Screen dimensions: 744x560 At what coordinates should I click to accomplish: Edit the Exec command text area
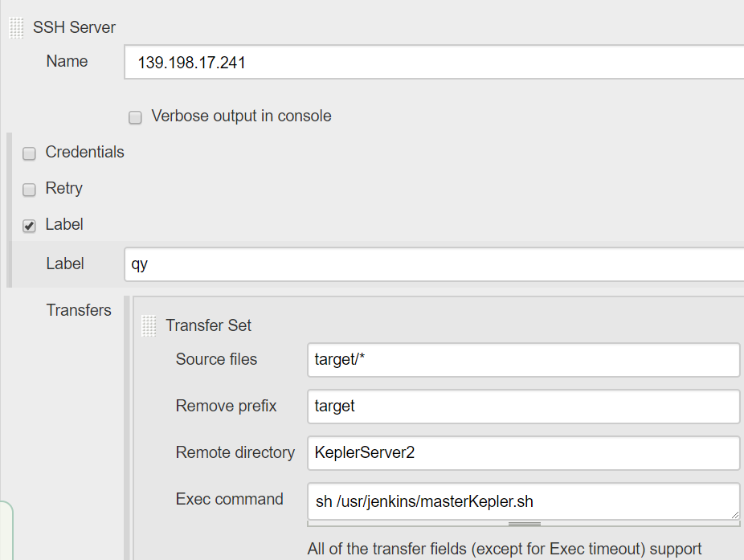[x=523, y=501]
